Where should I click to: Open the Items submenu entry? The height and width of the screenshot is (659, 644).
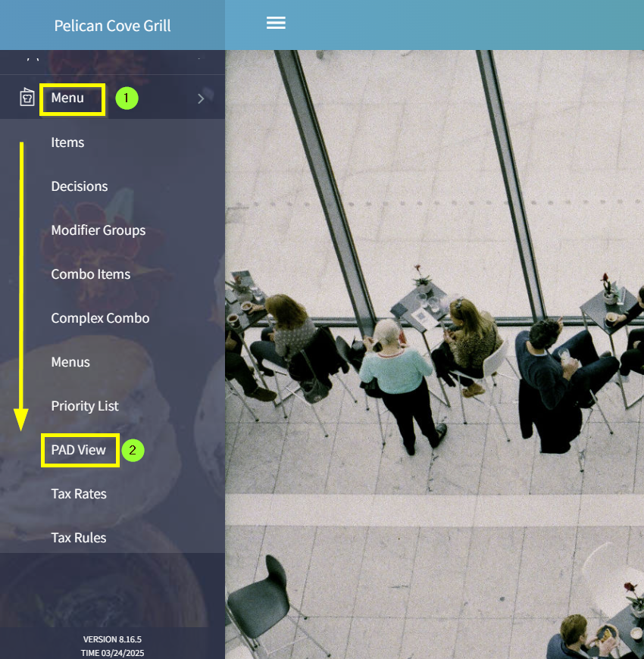point(67,142)
